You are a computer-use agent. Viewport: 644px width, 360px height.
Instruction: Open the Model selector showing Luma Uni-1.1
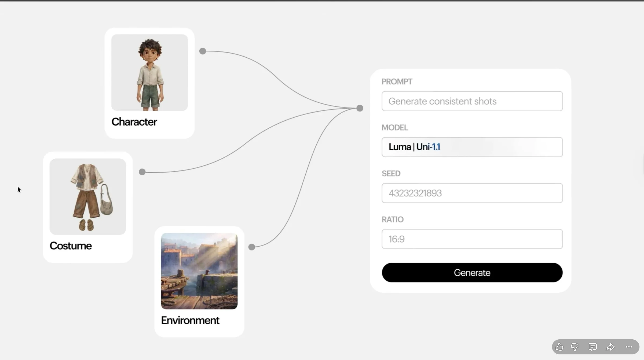[x=472, y=147]
